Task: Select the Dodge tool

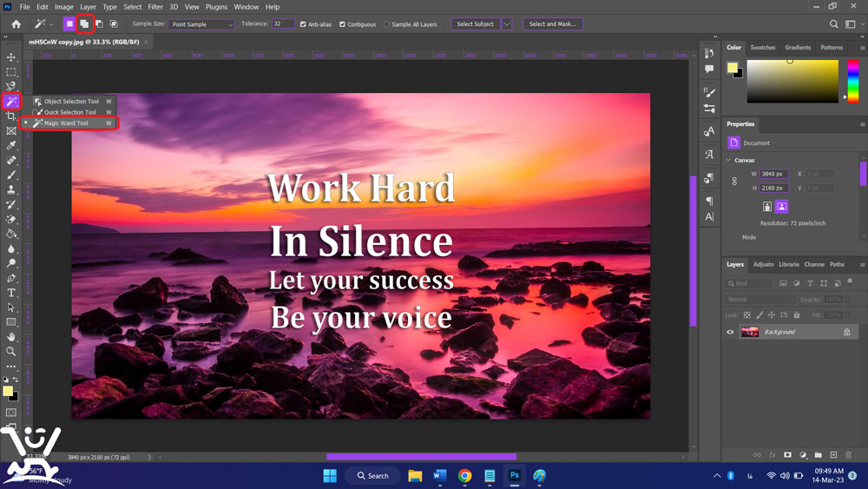Action: point(11,263)
